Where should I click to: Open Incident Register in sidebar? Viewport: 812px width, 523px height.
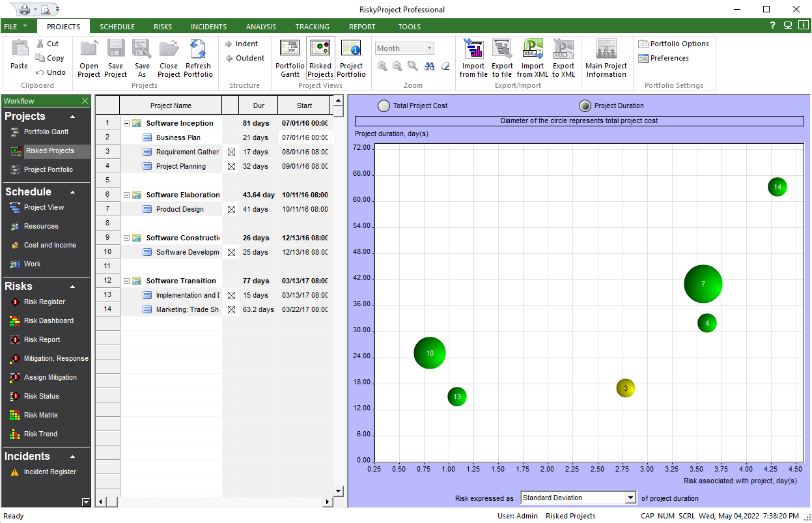pos(49,472)
